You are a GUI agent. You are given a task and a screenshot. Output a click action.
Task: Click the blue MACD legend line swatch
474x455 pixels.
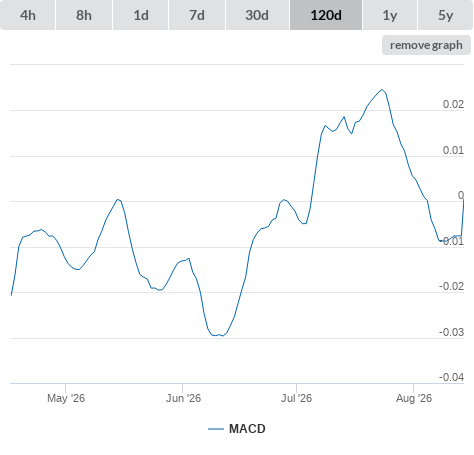(216, 429)
